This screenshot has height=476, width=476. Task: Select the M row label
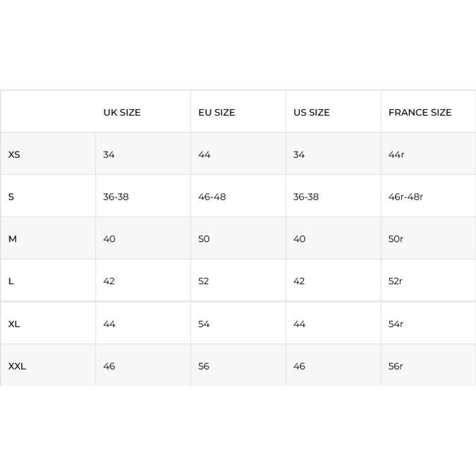(x=13, y=239)
